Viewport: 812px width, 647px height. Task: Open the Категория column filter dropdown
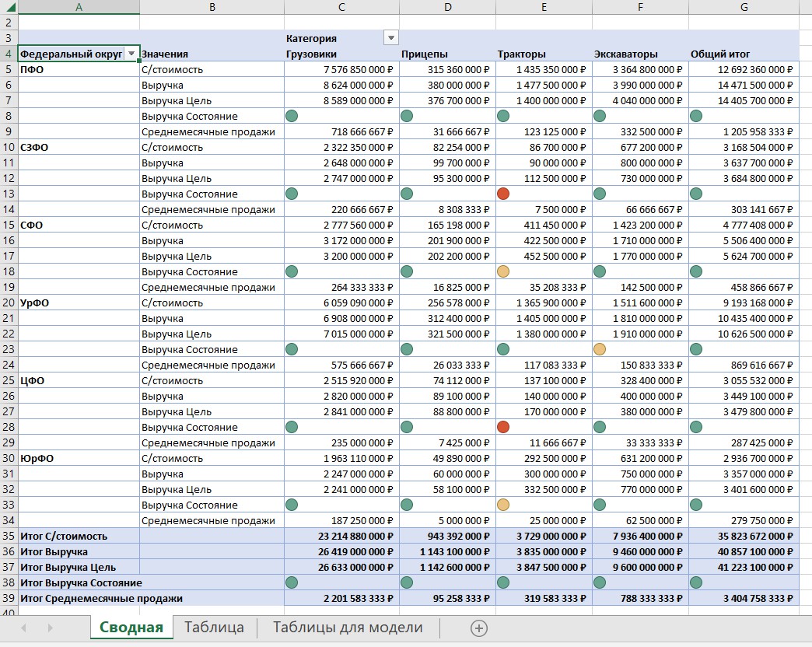pyautogui.click(x=391, y=38)
